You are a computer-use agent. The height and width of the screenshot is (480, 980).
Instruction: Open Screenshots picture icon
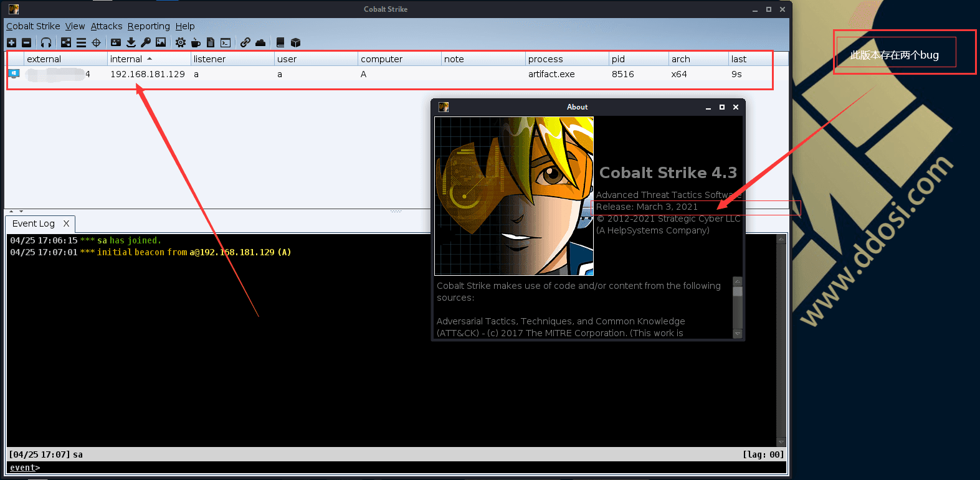tap(161, 42)
